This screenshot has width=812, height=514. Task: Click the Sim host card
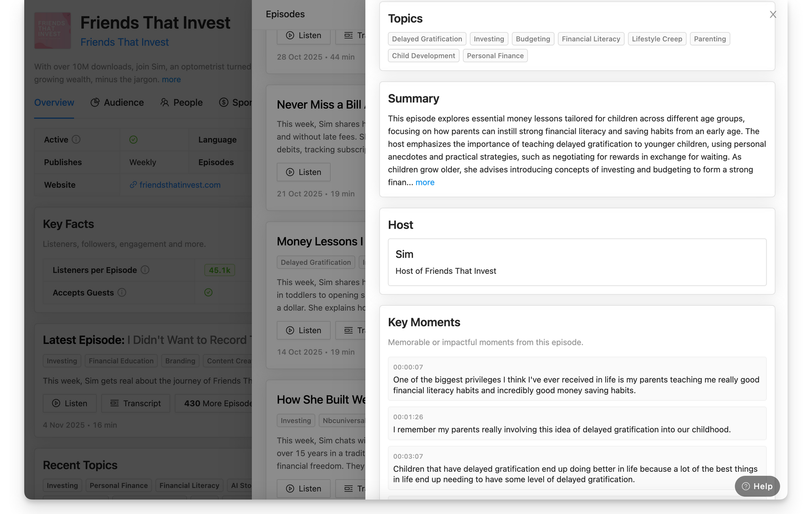(x=577, y=262)
